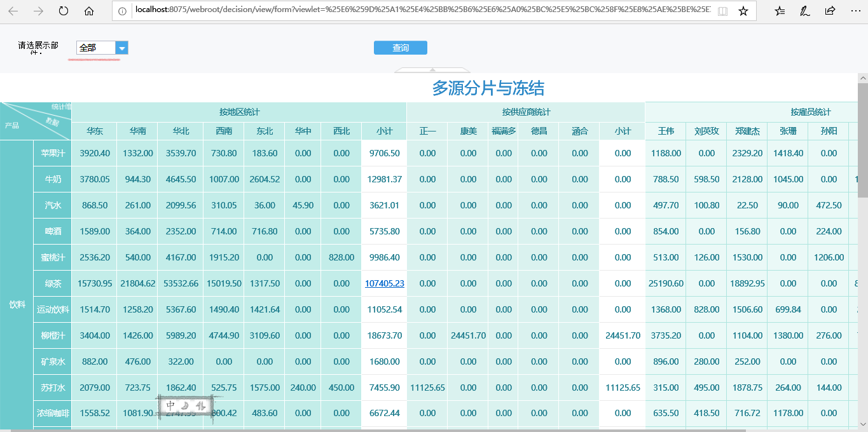The height and width of the screenshot is (432, 868).
Task: Select the 华东 column header
Action: [95, 131]
